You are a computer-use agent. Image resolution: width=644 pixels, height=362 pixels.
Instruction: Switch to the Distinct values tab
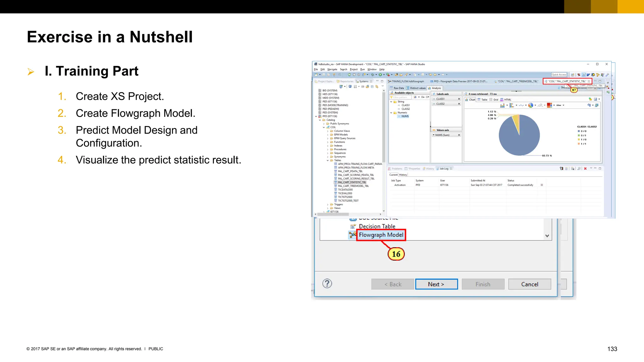(x=416, y=88)
